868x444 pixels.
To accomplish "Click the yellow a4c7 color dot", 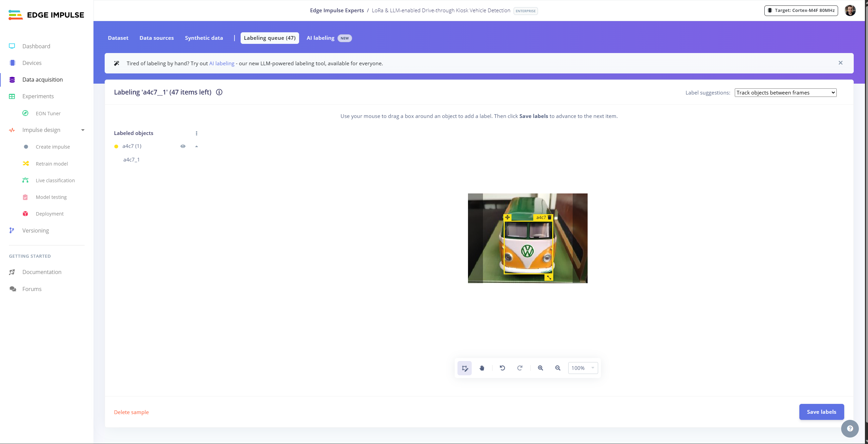I will point(116,147).
